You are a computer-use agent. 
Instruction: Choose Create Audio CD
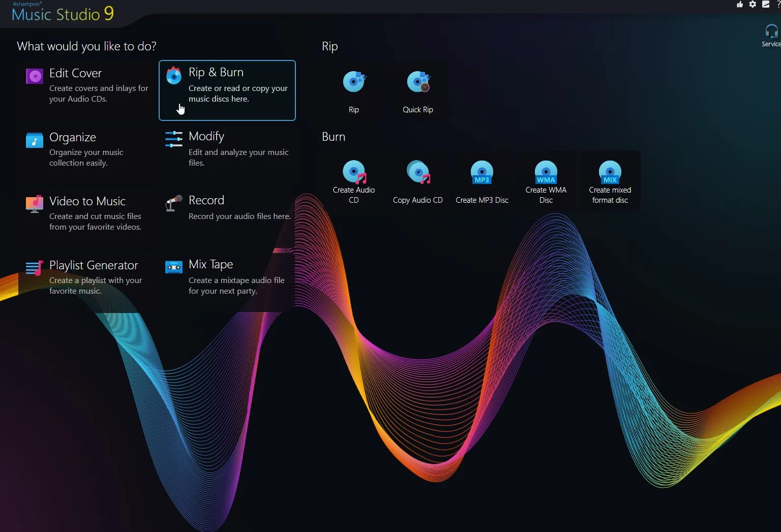(x=354, y=181)
